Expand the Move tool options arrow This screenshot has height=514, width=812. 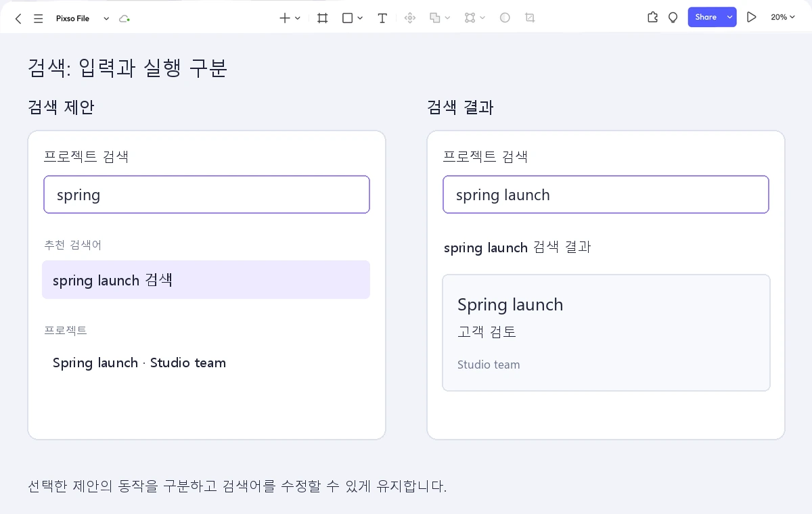tap(298, 18)
